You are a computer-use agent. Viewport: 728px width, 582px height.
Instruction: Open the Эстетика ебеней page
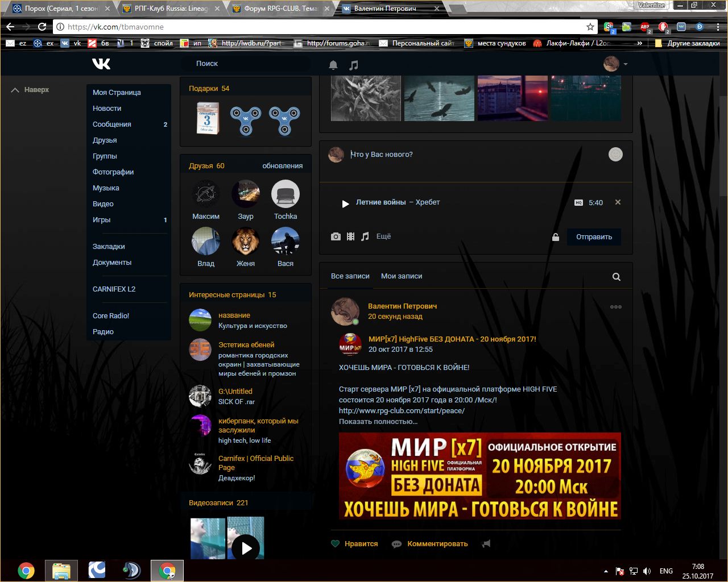click(246, 345)
